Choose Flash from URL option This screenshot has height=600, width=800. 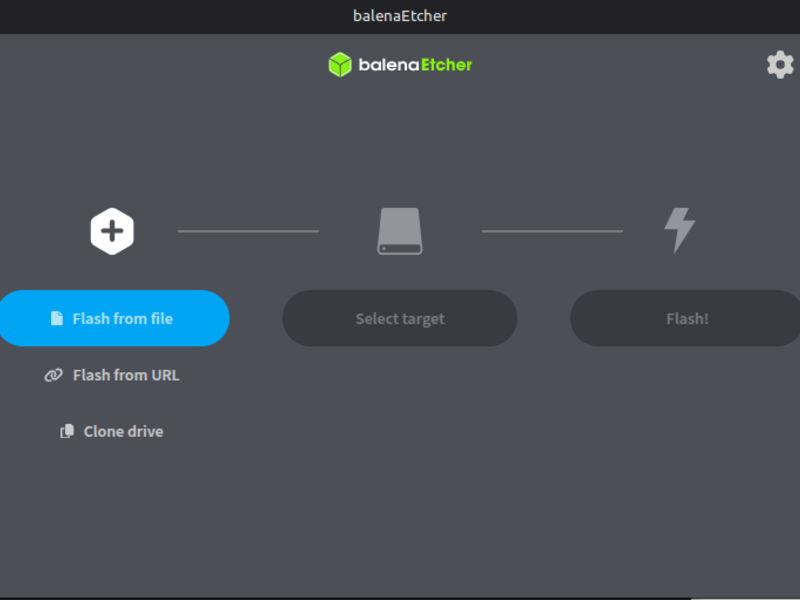(112, 375)
